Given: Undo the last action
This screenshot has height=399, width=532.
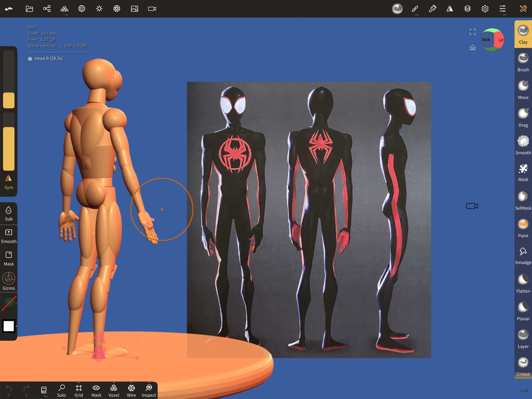Looking at the screenshot, I should tap(9, 391).
